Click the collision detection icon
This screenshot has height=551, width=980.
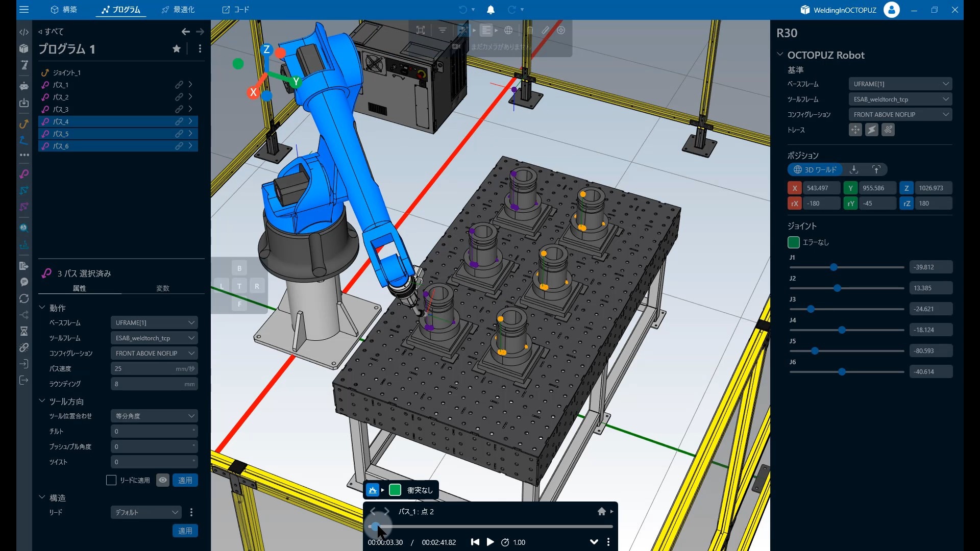[373, 490]
